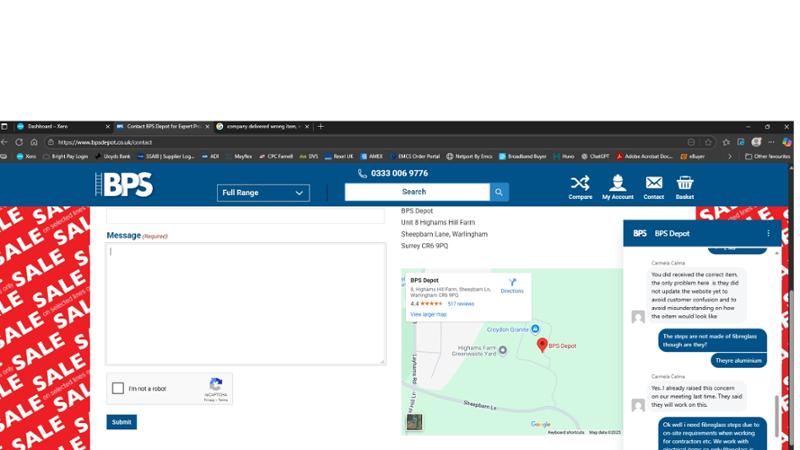Click the 517 reviews link
The height and width of the screenshot is (450, 800).
pos(461,304)
